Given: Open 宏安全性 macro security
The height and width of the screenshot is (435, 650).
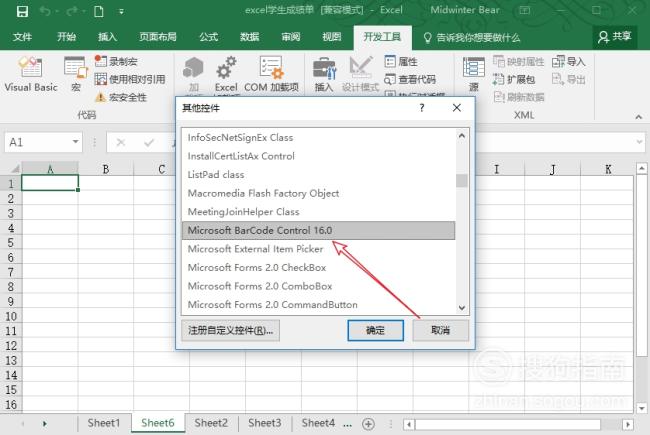Looking at the screenshot, I should click(121, 97).
